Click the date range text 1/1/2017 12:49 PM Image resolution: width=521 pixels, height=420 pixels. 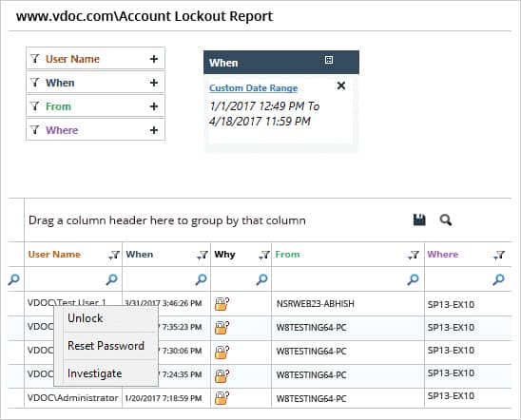[x=257, y=105]
